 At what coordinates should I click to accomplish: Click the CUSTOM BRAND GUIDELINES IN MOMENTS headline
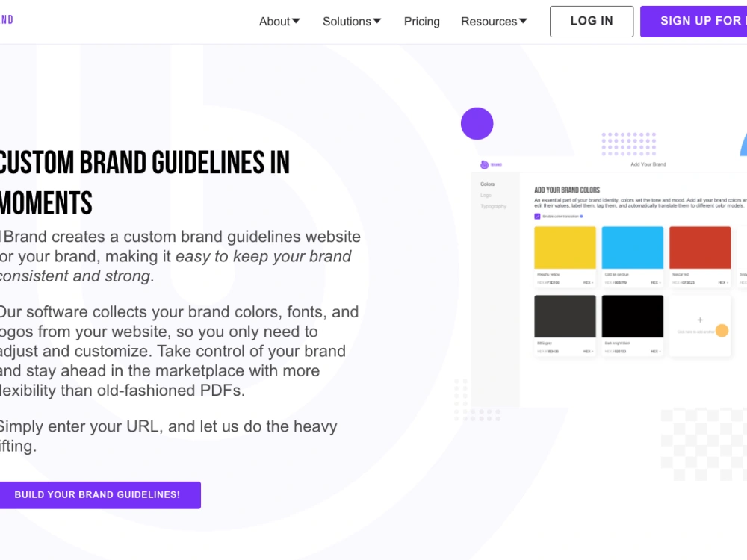[x=145, y=182]
